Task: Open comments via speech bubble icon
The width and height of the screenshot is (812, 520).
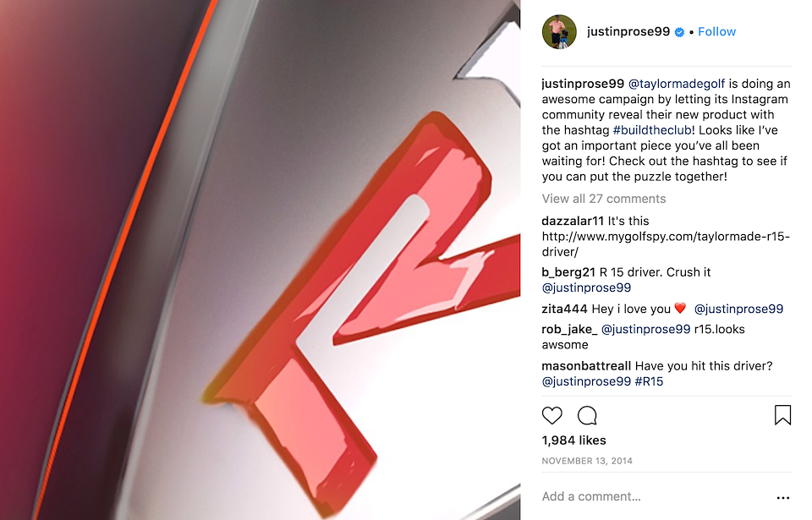Action: [587, 415]
